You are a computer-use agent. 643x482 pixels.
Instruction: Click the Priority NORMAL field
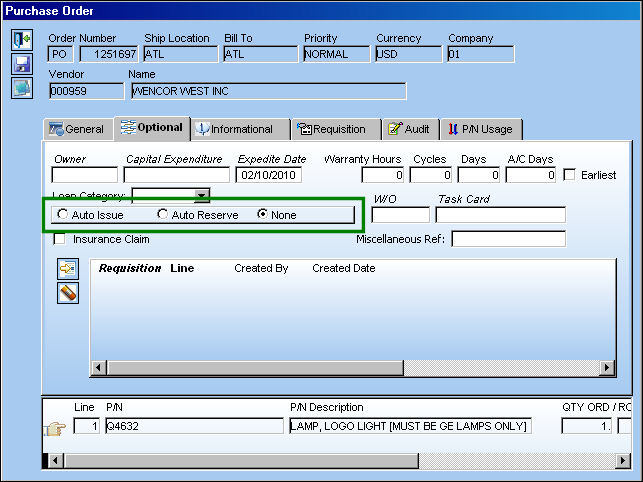pos(337,54)
